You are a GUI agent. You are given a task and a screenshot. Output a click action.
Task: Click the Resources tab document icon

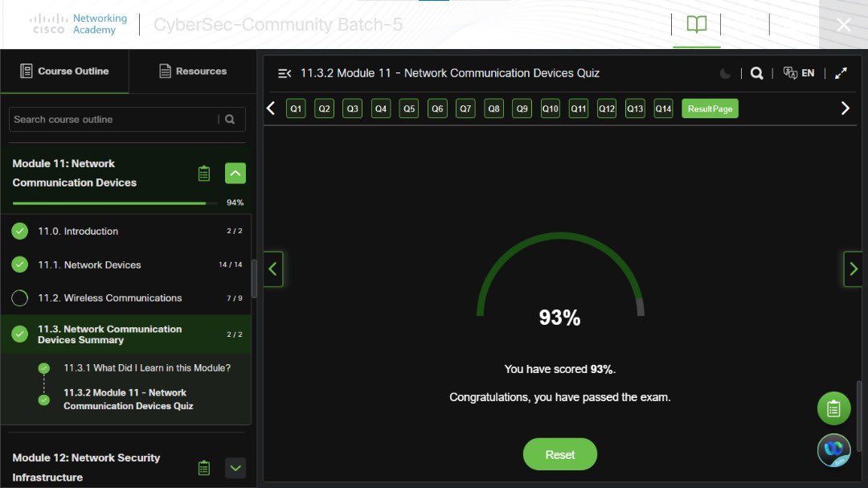pos(165,71)
